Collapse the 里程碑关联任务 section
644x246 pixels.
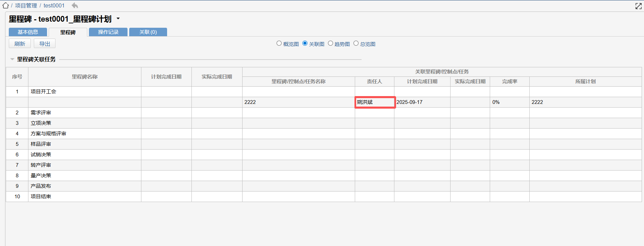[x=12, y=59]
